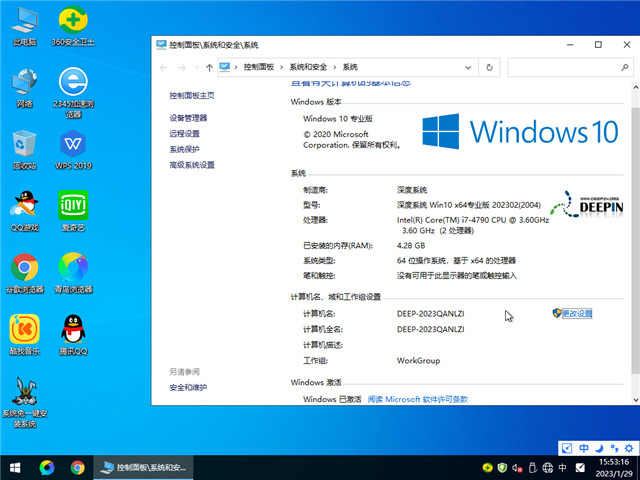
Task: Open the 网络 desktop icon
Action: click(x=24, y=87)
